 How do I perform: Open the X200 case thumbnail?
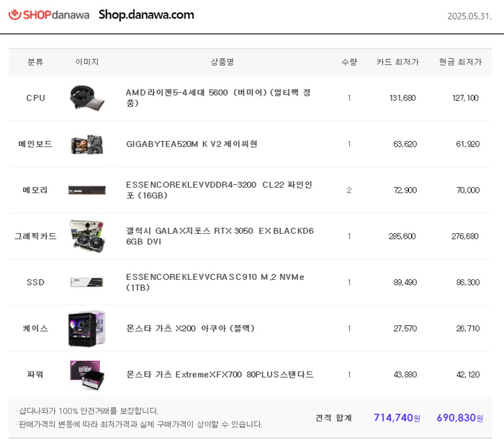[87, 328]
